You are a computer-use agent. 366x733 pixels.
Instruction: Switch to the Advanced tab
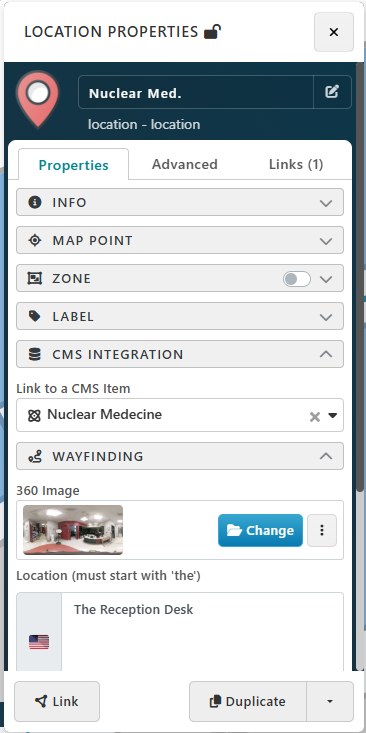point(185,164)
